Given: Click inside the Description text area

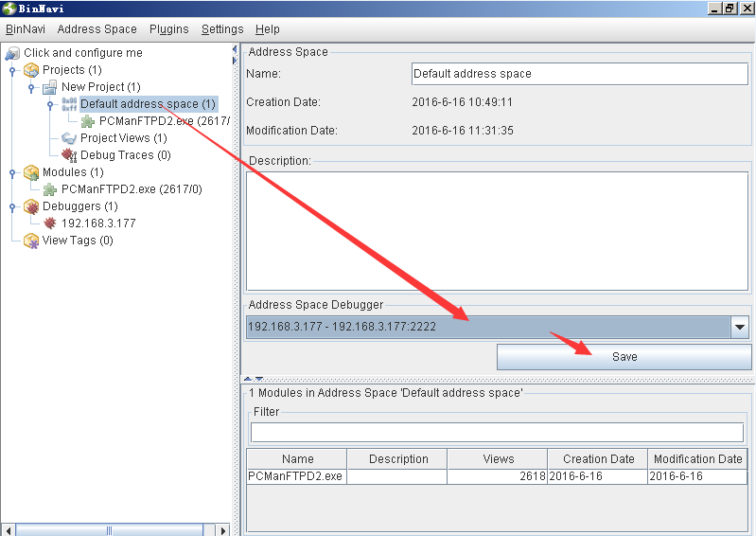Looking at the screenshot, I should (x=497, y=231).
